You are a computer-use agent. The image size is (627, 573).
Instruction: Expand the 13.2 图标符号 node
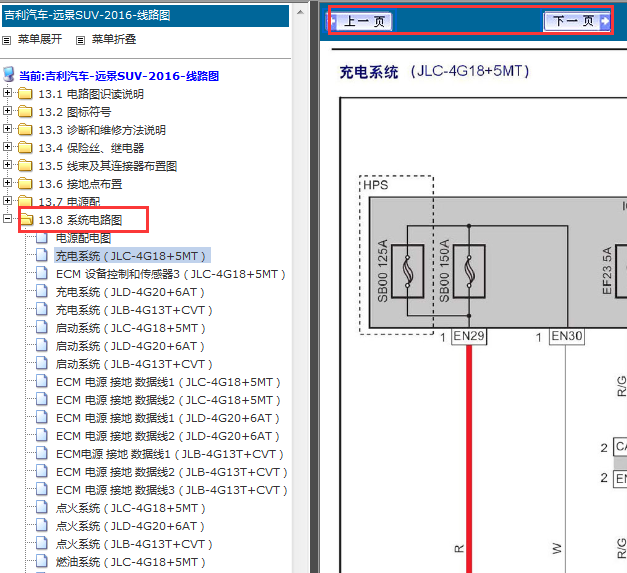[x=7, y=111]
